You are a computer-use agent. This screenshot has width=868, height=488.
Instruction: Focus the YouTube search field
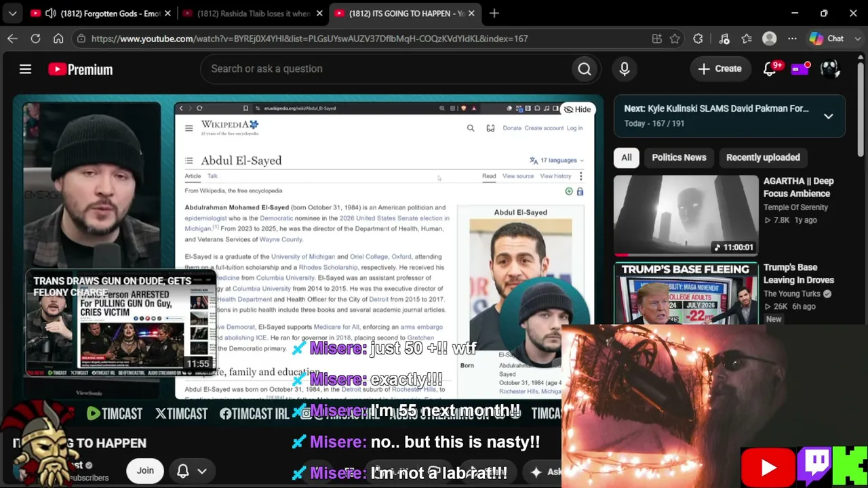(x=386, y=68)
